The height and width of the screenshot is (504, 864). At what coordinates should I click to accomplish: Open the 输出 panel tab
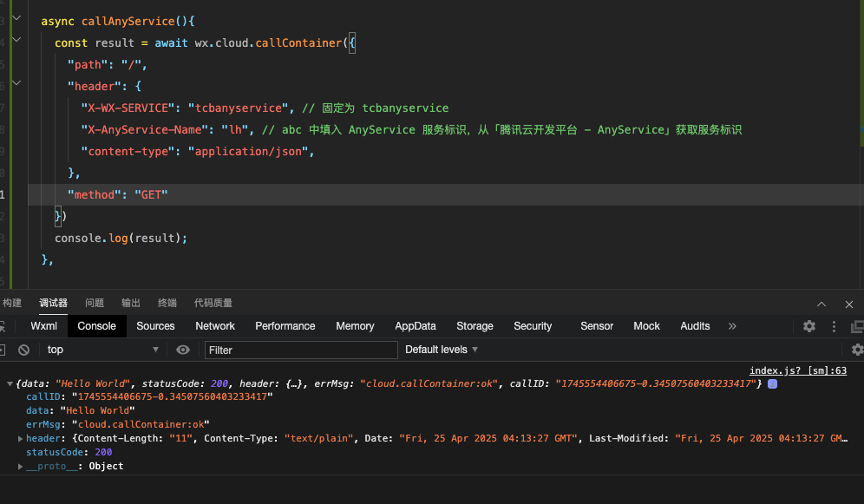click(131, 303)
